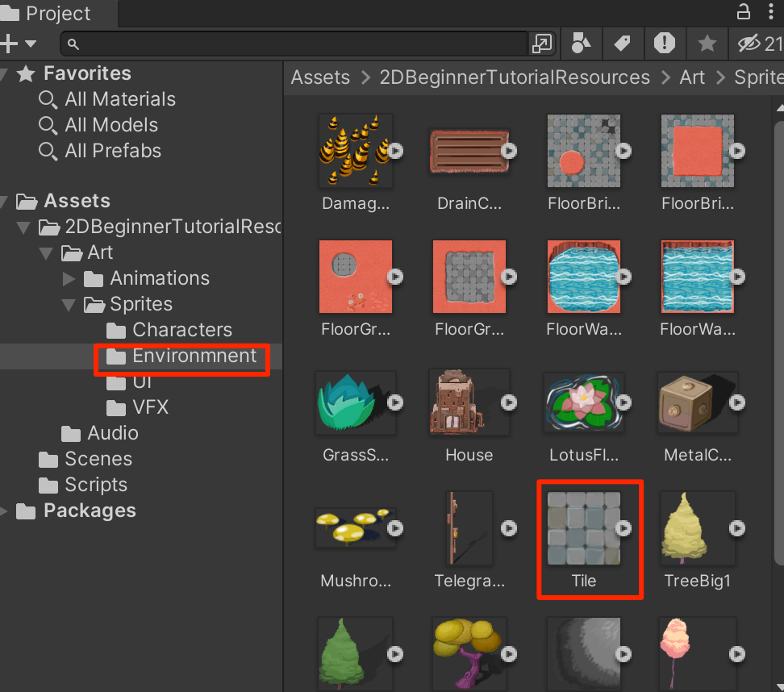Viewport: 784px width, 692px height.
Task: Go to Art in the breadcrumb path
Action: pos(692,77)
